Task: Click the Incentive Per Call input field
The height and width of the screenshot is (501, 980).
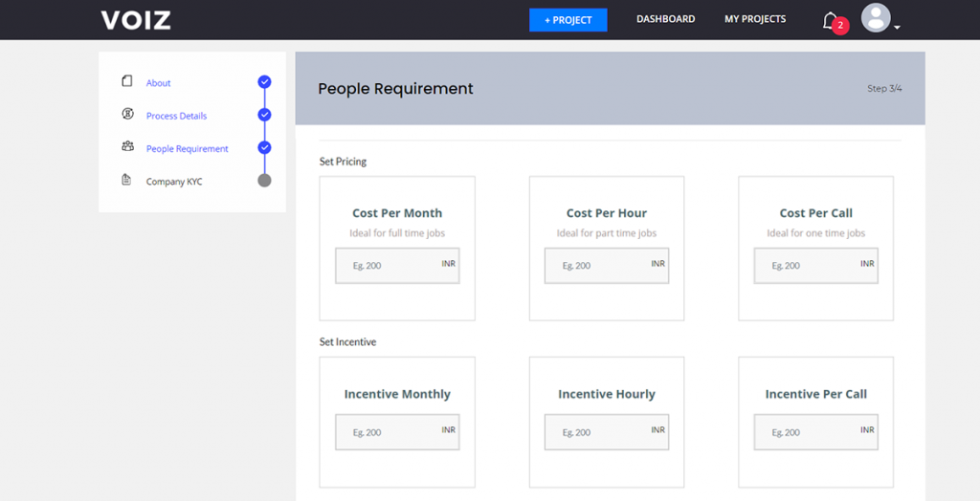Action: coord(815,432)
